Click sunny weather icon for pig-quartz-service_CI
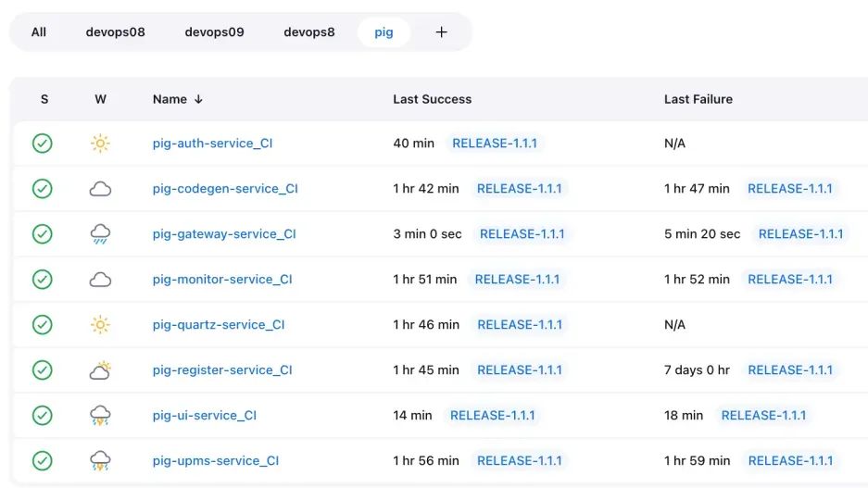Image resolution: width=868 pixels, height=488 pixels. click(x=100, y=325)
